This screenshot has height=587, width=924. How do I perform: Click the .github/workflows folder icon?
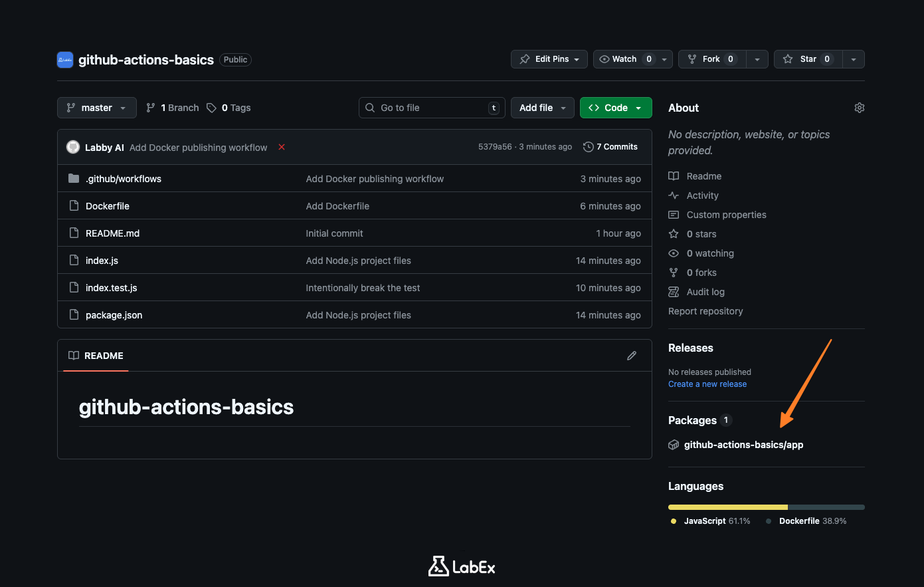[74, 178]
